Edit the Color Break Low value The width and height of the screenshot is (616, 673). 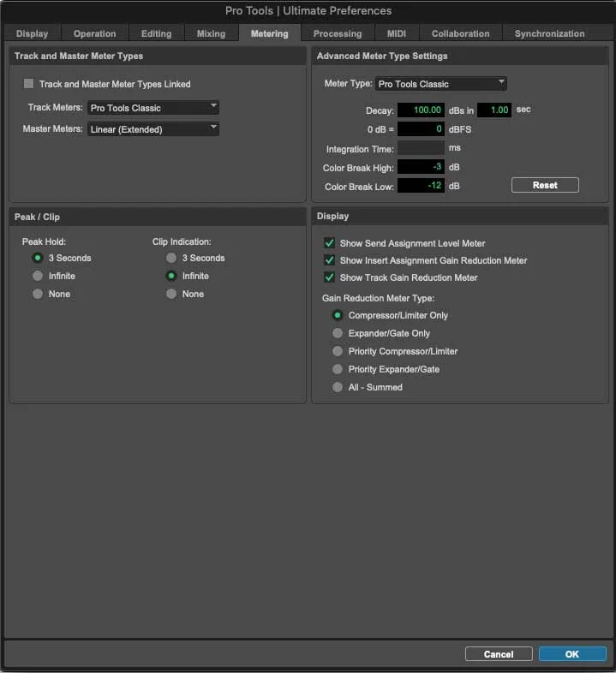click(421, 186)
